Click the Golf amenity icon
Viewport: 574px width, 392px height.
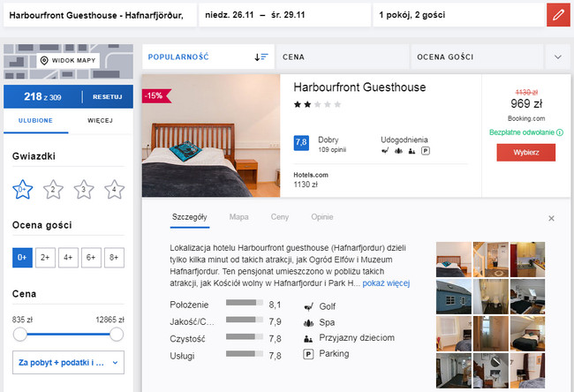[x=308, y=306]
